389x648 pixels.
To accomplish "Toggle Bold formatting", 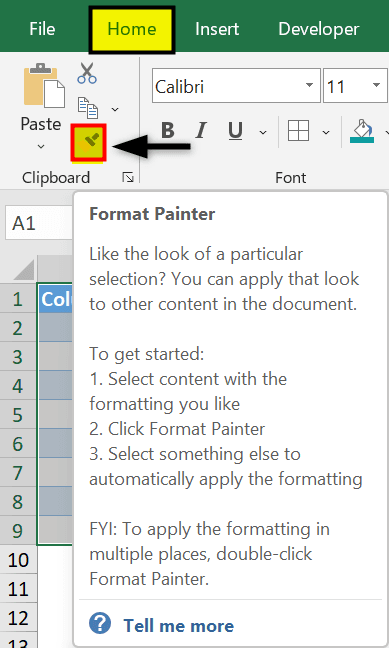I will [x=167, y=131].
